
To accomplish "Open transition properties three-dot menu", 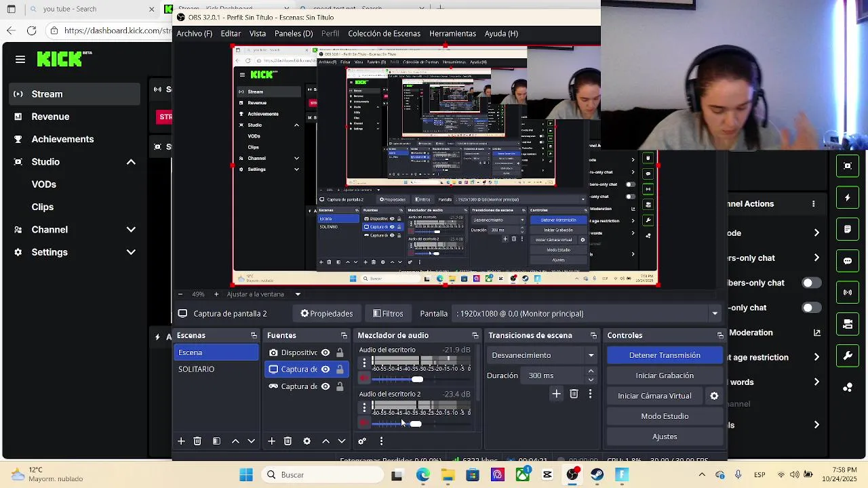I will coord(590,394).
